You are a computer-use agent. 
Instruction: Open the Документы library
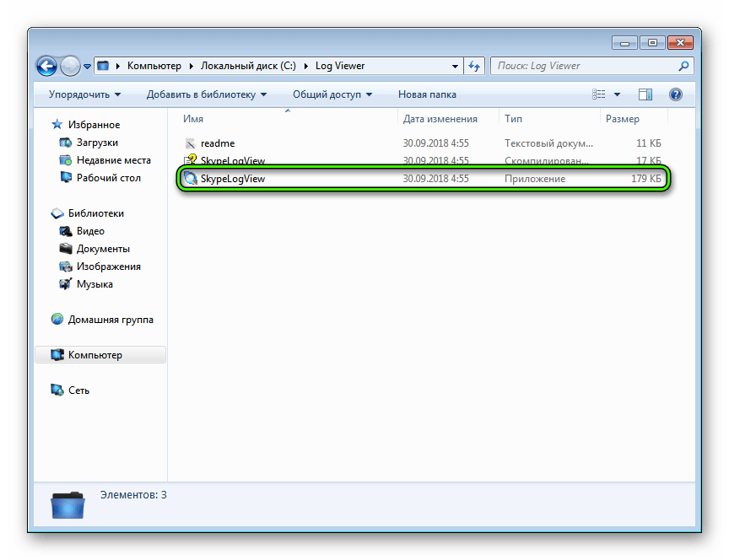tap(103, 249)
